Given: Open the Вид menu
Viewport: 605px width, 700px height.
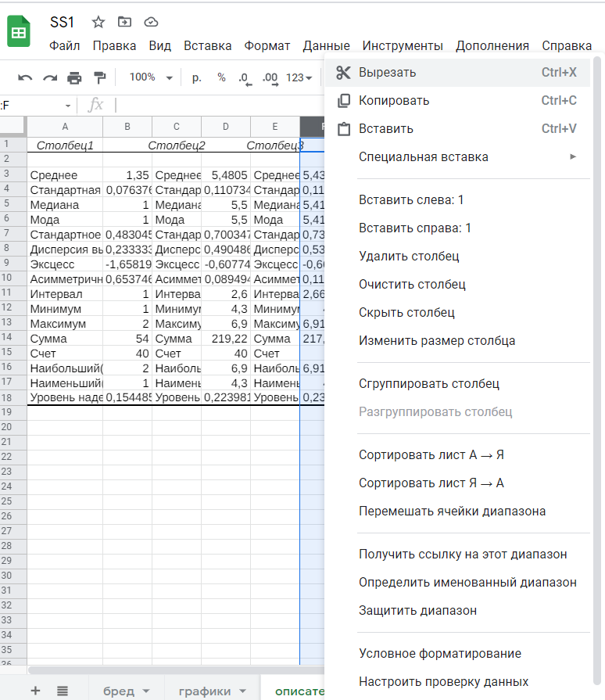Looking at the screenshot, I should pos(159,45).
